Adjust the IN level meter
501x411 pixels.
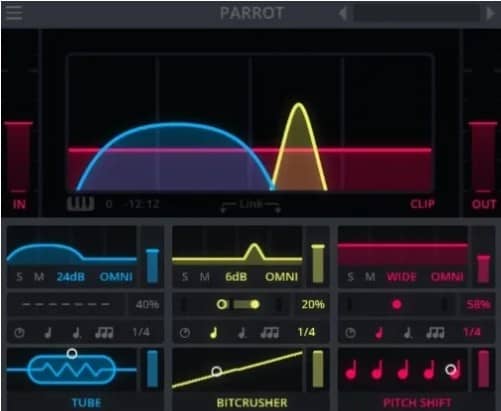click(19, 157)
